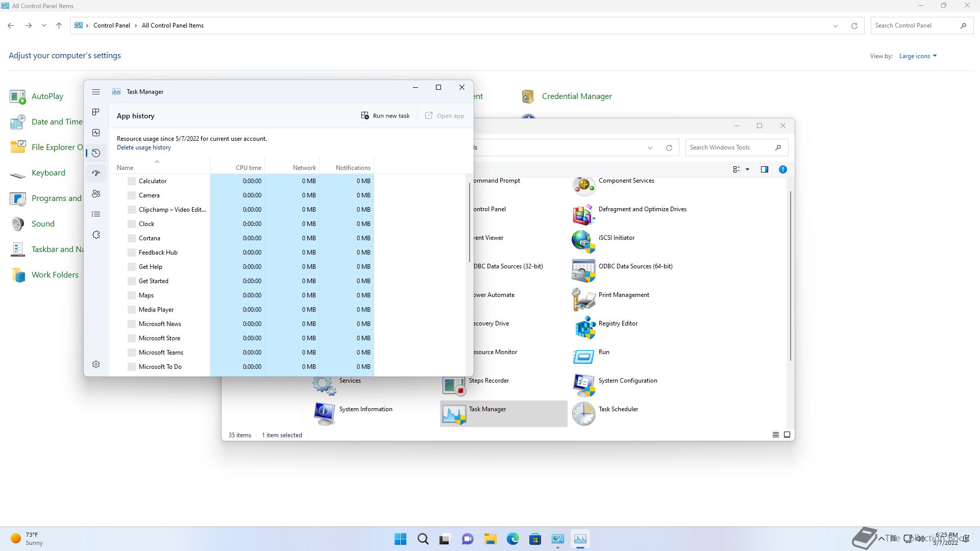980x551 pixels.
Task: Expand Control Panel address bar dropdown
Action: [836, 26]
